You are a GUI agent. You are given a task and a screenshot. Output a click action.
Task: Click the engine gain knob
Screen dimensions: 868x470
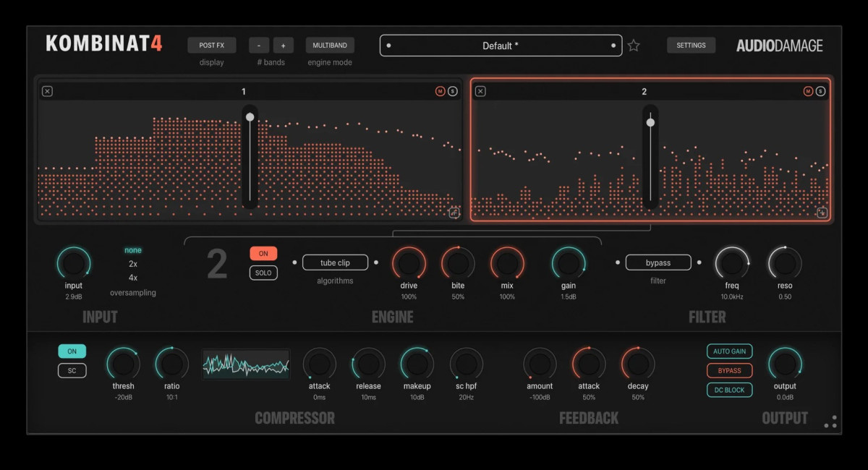[x=569, y=264]
